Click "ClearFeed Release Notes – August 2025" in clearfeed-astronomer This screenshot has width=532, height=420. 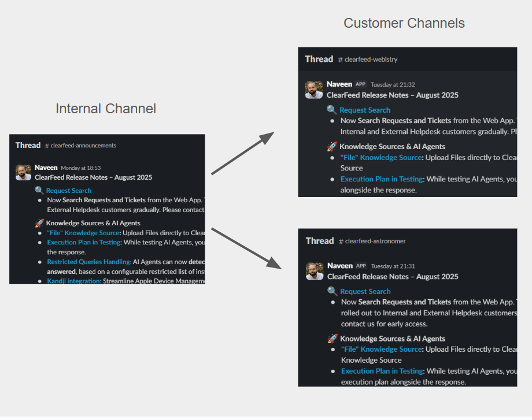tap(393, 277)
